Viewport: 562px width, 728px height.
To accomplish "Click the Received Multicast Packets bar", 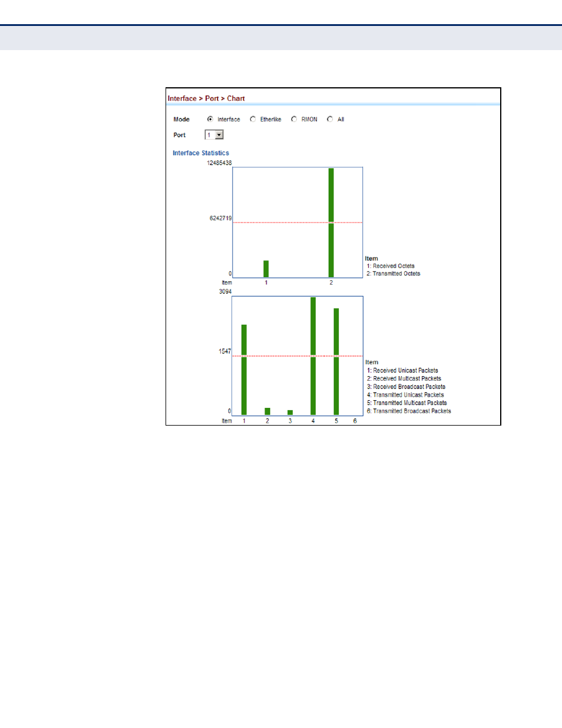I will (267, 411).
